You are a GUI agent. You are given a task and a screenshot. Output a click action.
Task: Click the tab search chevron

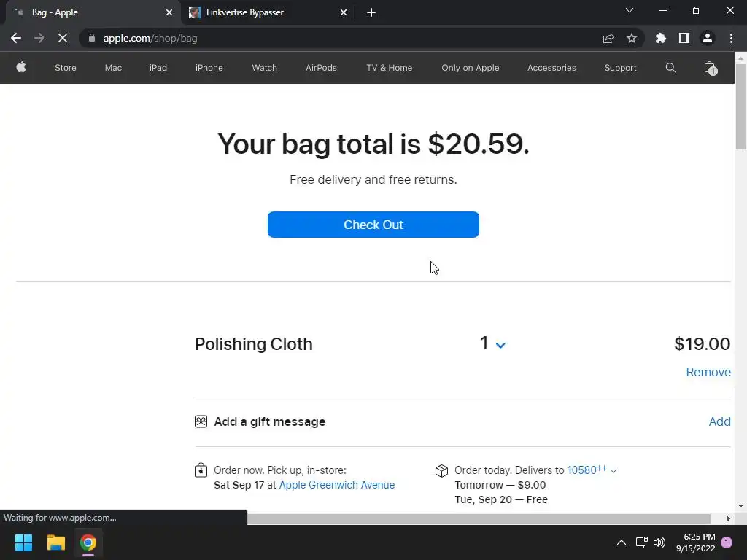click(630, 10)
